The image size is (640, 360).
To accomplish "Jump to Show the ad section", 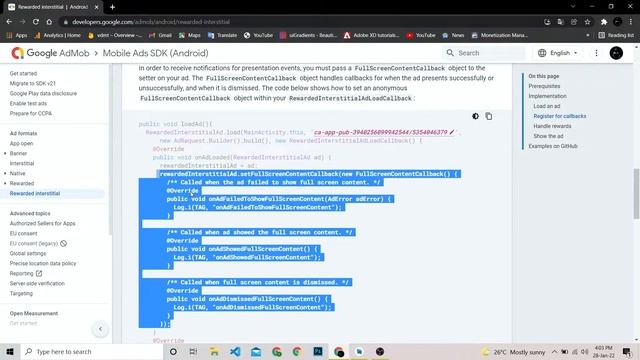I will click(x=548, y=136).
